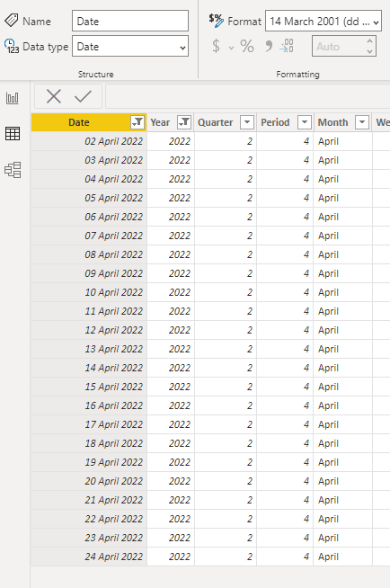Click the cell 02 April 2022

pos(89,141)
